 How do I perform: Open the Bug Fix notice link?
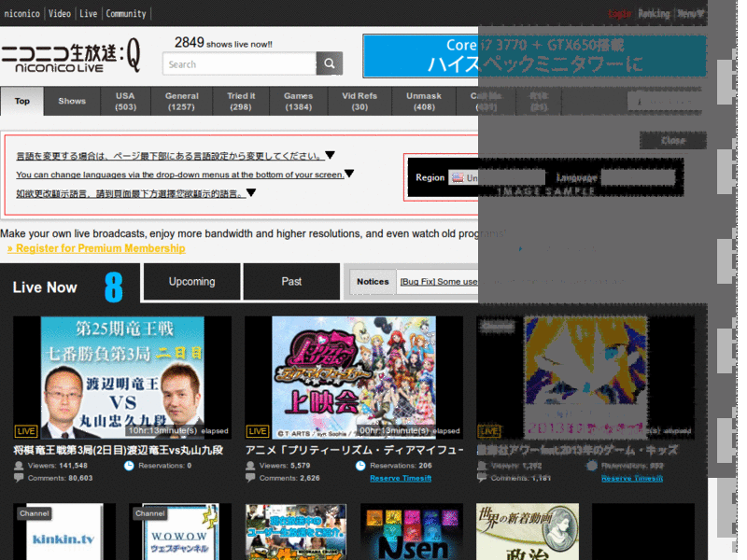coord(439,282)
